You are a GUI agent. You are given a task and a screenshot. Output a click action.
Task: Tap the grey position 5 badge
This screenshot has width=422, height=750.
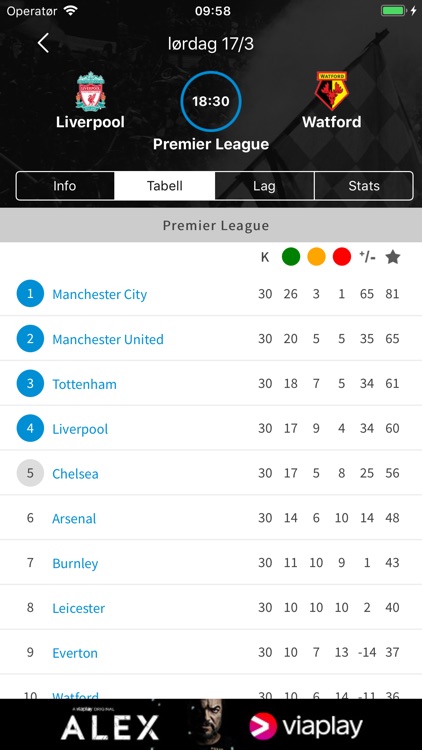coord(30,473)
